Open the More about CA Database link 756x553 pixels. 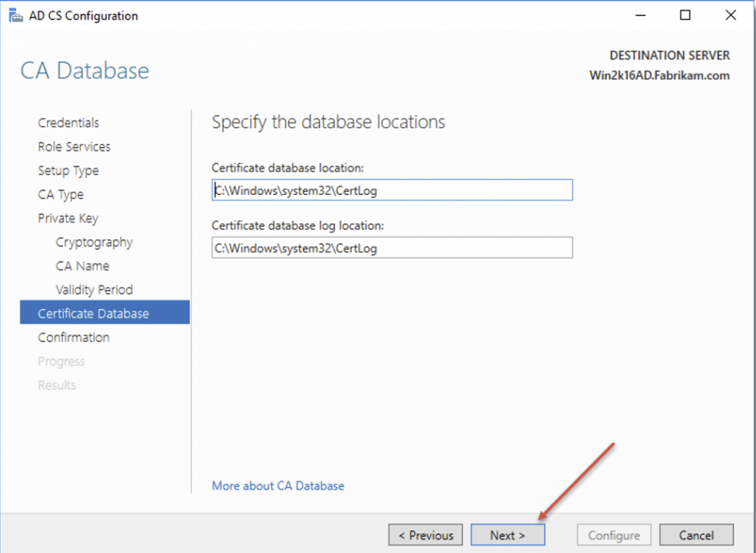(278, 486)
